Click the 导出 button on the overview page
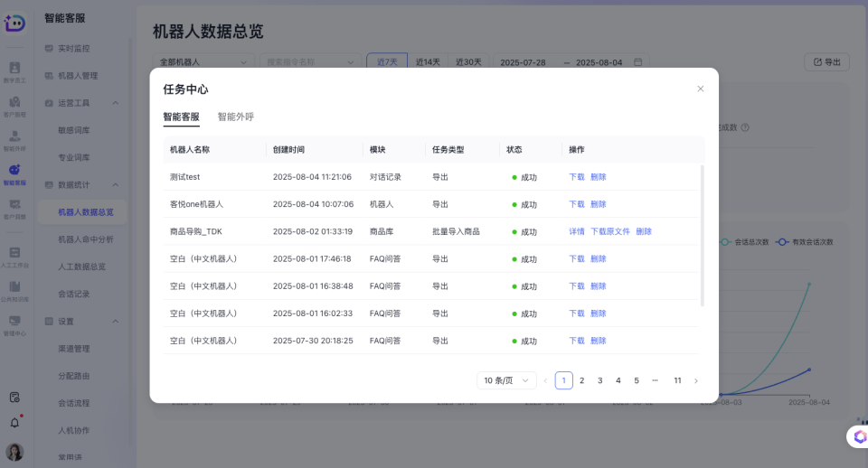 click(826, 62)
